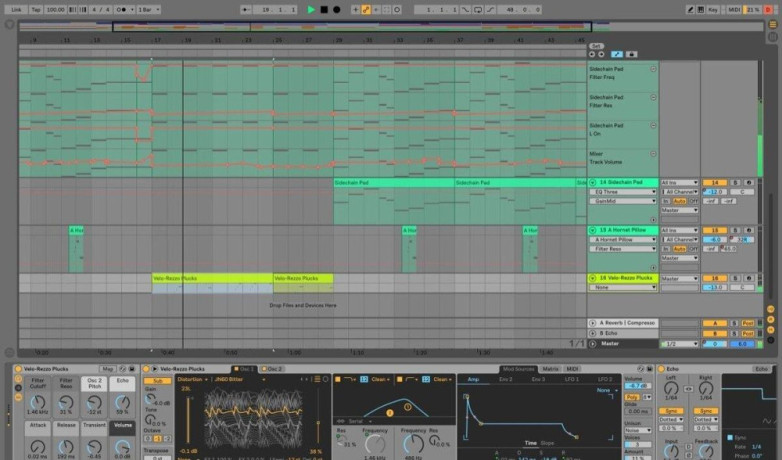This screenshot has height=460, width=782.
Task: Toggle track activator 14
Action: pyautogui.click(x=715, y=183)
